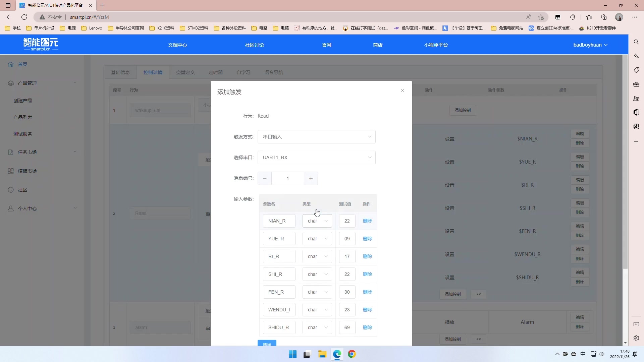Viewport: 644px width, 362px height.
Task: Switch to 变量定义 tab
Action: click(x=185, y=72)
